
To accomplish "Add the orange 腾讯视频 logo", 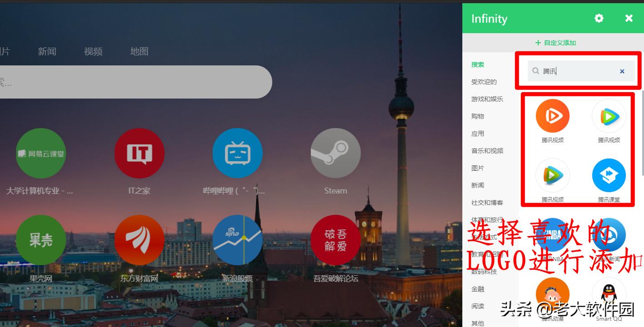I will [553, 116].
